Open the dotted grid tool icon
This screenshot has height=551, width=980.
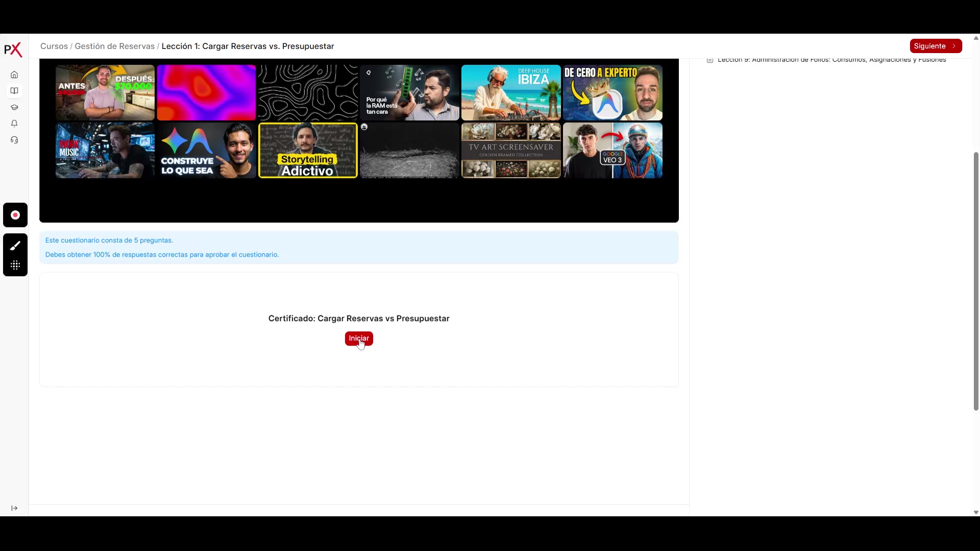[15, 265]
